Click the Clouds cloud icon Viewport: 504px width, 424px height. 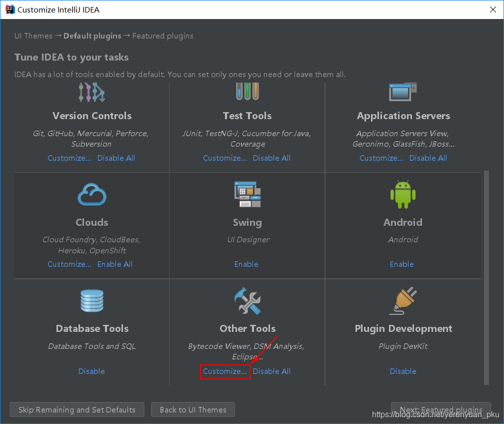[92, 194]
